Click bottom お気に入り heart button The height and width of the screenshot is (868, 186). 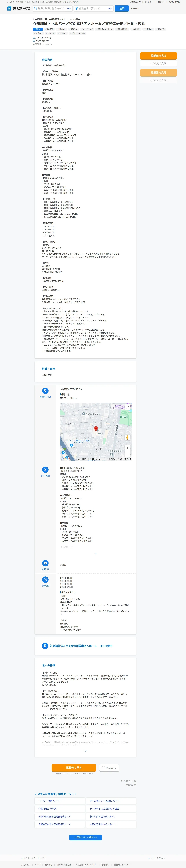point(109,768)
